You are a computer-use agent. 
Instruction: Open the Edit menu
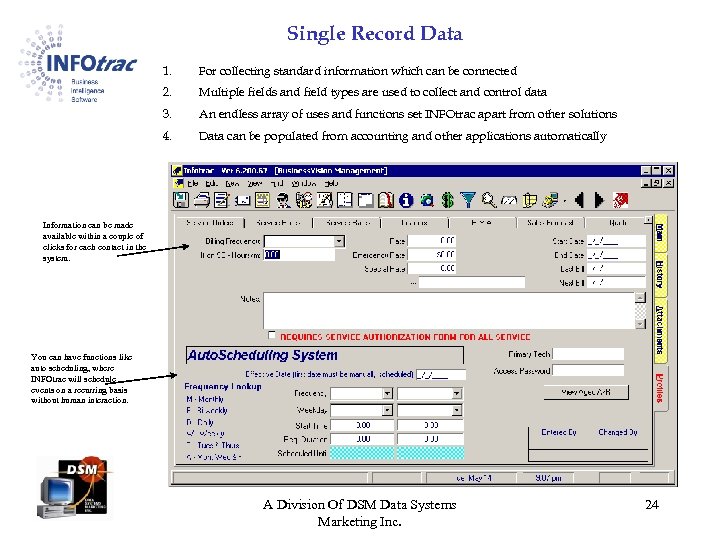(x=212, y=183)
